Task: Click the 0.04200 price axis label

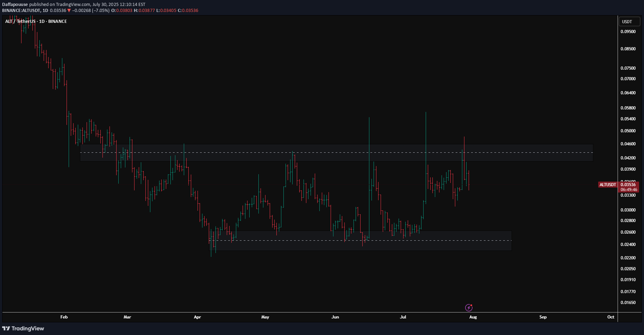Action: 628,158
